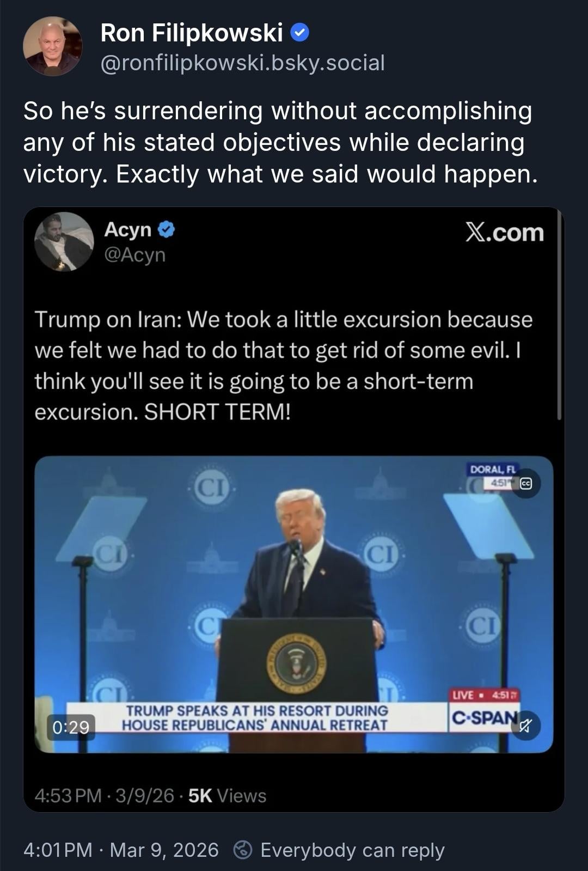Viewport: 588px width, 871px height.
Task: Open the @ronfilipkowski.bsky.social handle
Action: click(x=243, y=63)
